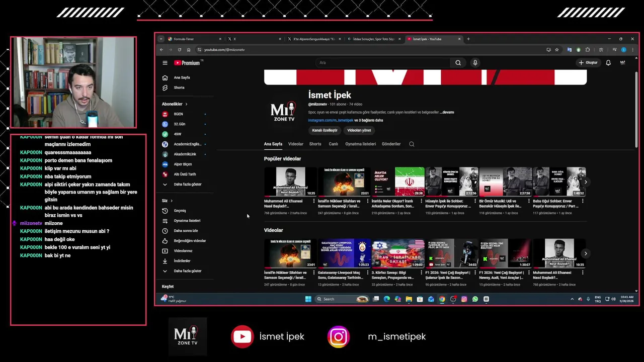Click the Windows taskbar Search box
Viewport: 644px width, 362px height.
coord(342,299)
